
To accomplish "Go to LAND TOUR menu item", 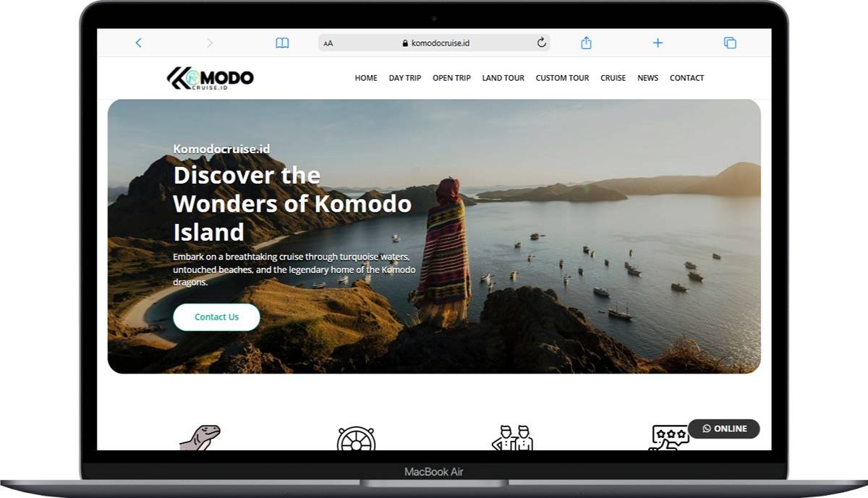I will (x=503, y=78).
